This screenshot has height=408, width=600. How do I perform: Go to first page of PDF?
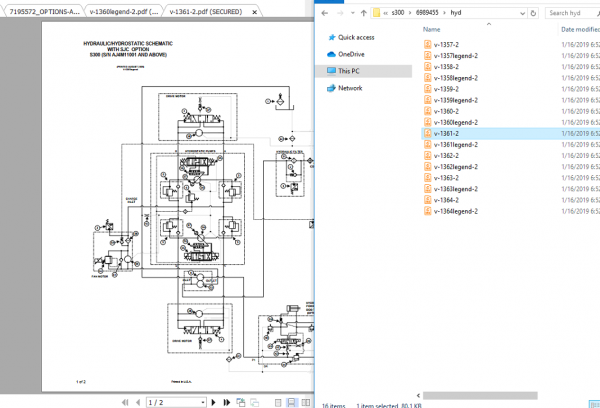tap(124, 402)
